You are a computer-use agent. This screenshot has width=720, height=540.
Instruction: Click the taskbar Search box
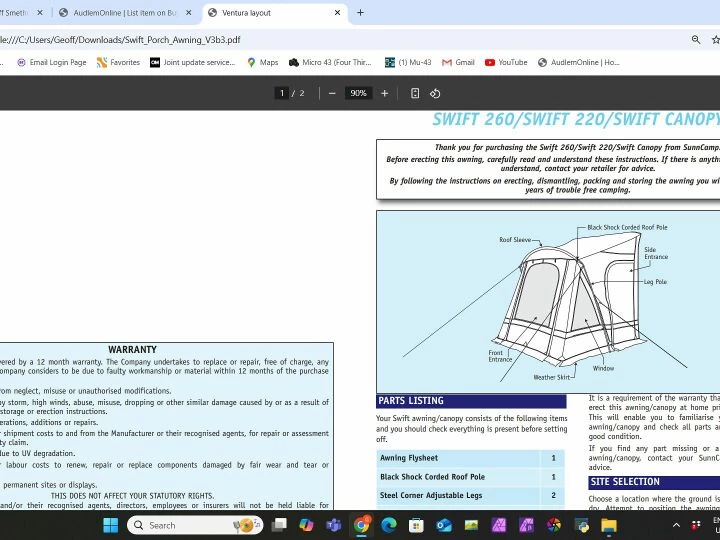(195, 525)
